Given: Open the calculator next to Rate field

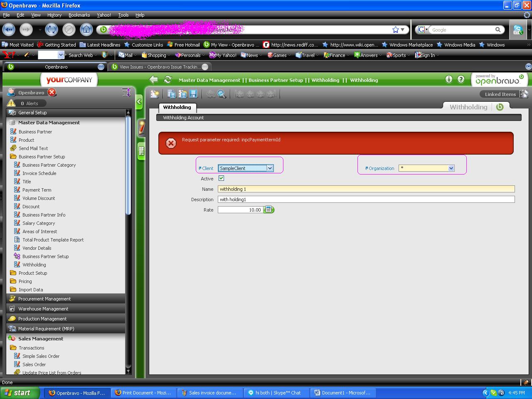Looking at the screenshot, I should 269,209.
